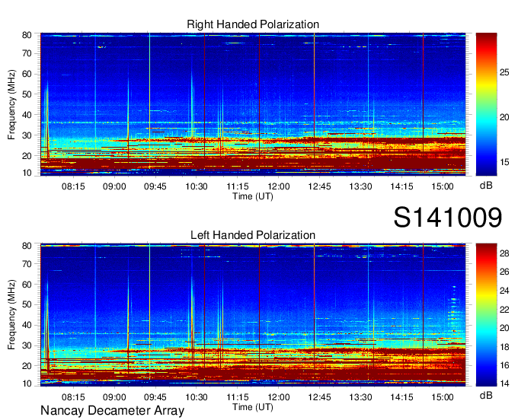Click the 08:15 time tick under Left Handed plot
The image size is (518, 420).
coord(73,397)
